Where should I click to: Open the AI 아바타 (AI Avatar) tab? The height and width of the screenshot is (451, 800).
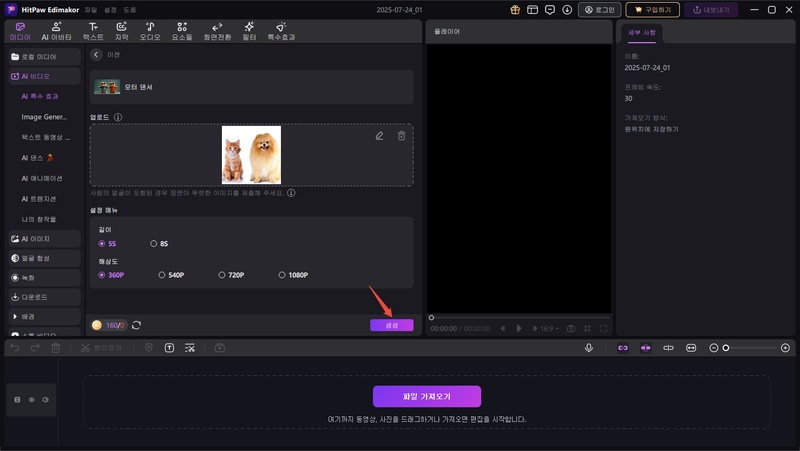[56, 31]
